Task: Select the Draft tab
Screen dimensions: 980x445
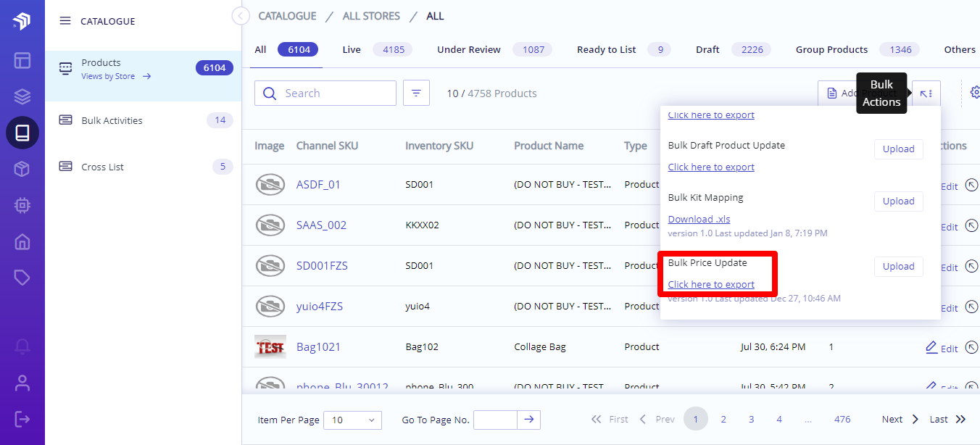Action: (707, 49)
